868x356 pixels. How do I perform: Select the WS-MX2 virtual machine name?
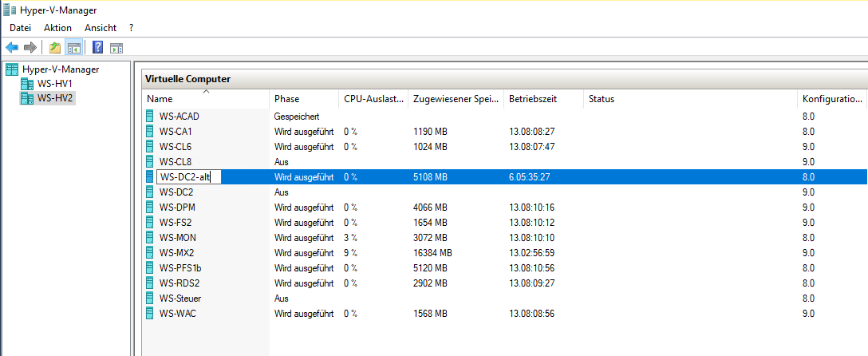point(176,252)
